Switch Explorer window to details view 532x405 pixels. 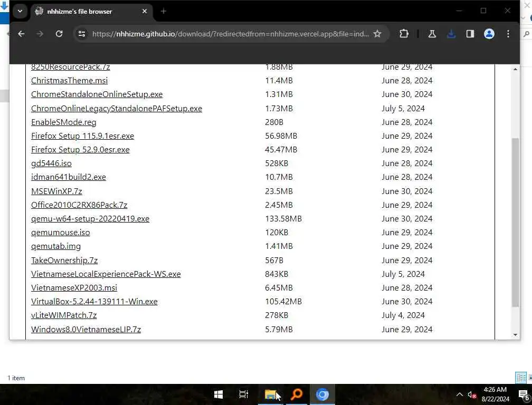(x=521, y=378)
